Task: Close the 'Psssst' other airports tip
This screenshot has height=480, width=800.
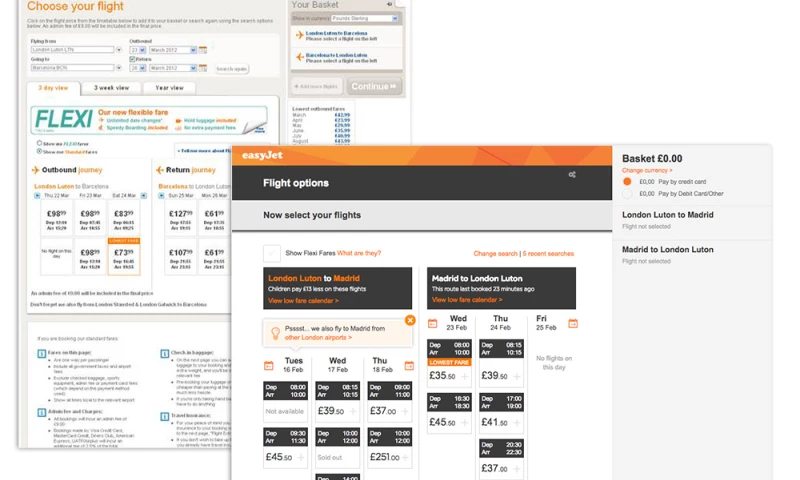Action: click(410, 320)
